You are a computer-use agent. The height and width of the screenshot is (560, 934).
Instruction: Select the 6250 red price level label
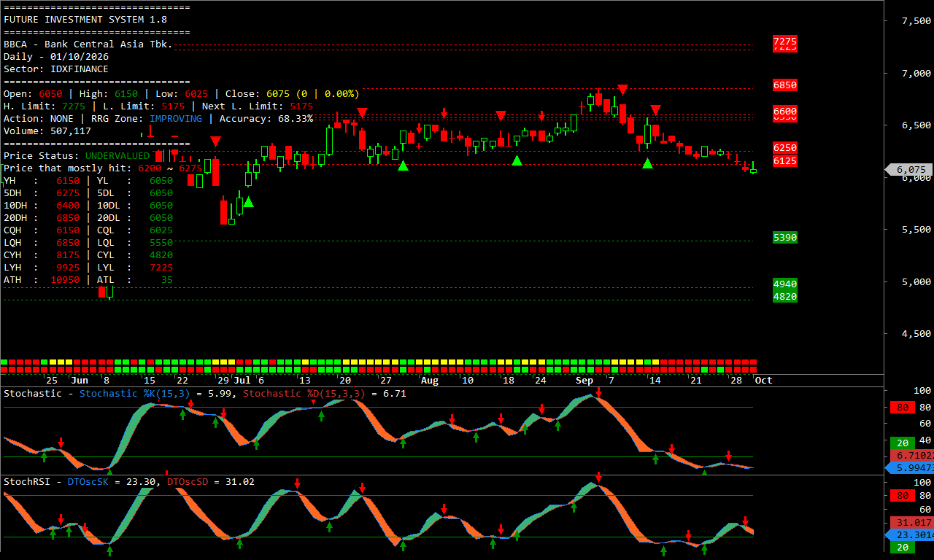(x=785, y=147)
